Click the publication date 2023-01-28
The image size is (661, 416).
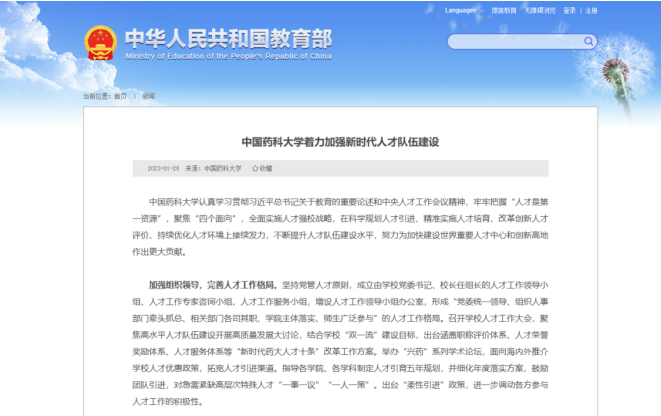point(163,168)
